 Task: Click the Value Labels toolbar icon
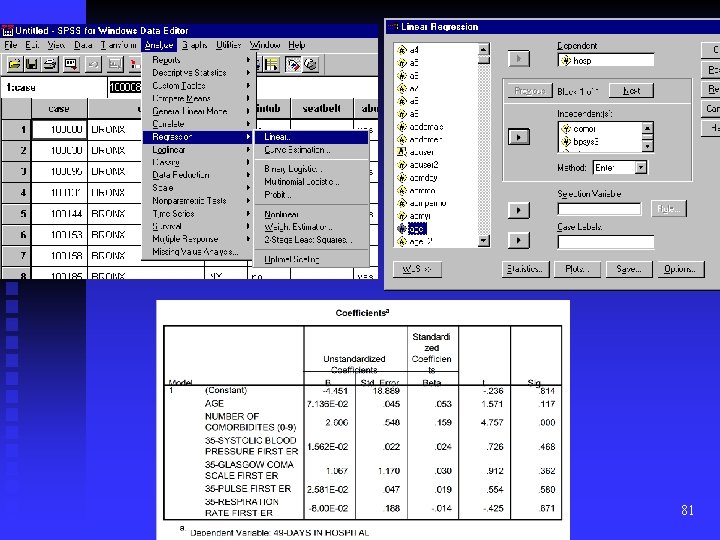pyautogui.click(x=292, y=65)
